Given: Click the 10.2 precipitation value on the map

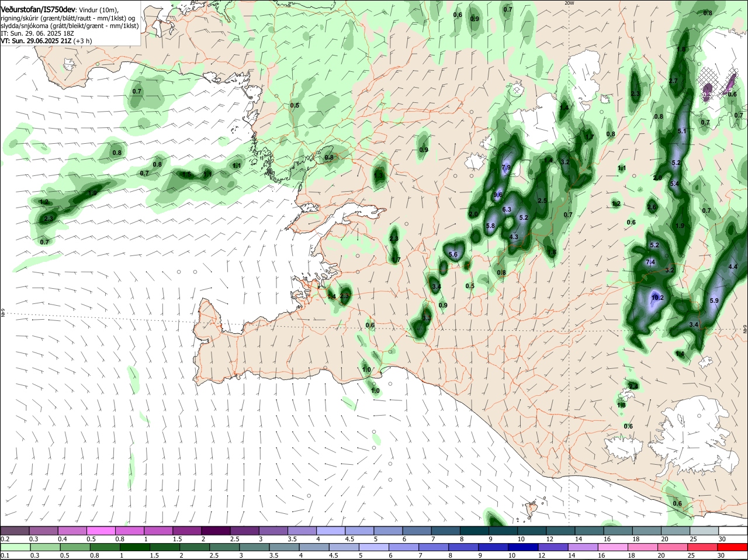Looking at the screenshot, I should tap(657, 298).
